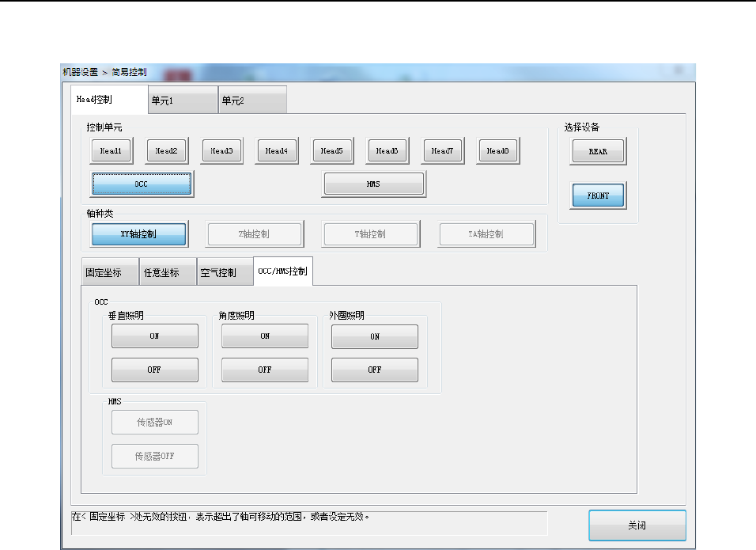Screen dimensions: 756x550
Task: Open the 单元2 tab
Action: click(x=252, y=101)
